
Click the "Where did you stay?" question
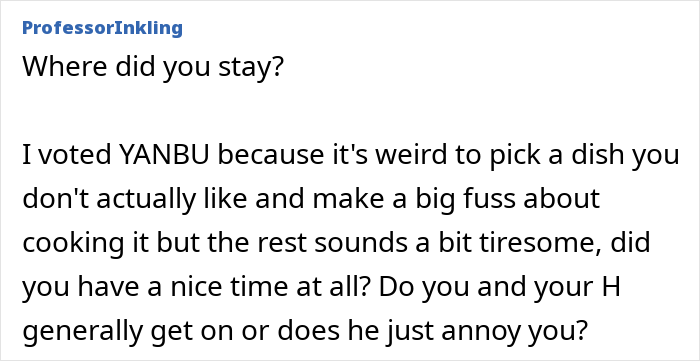click(153, 66)
